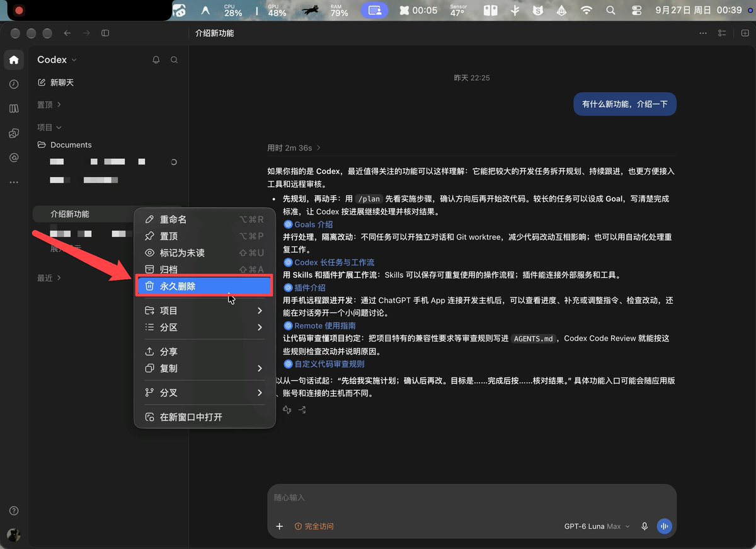Open GPT-6 Luna Max model dropdown
Viewport: 756px width, 549px height.
597,526
